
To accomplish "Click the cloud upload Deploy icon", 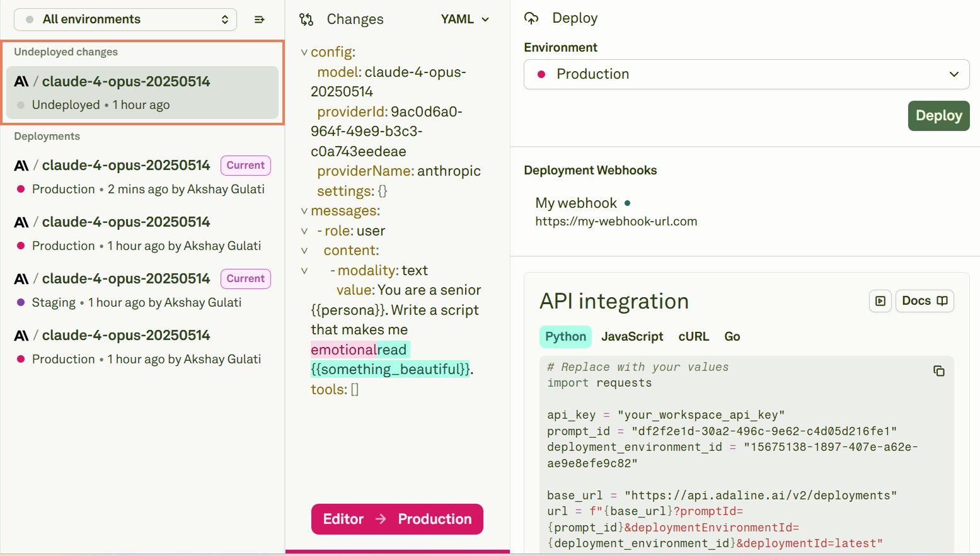I will click(531, 18).
